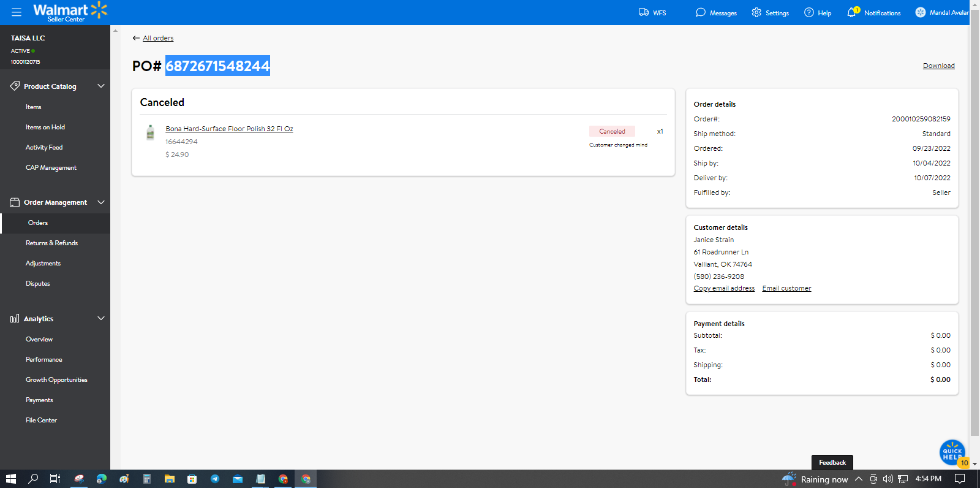980x488 pixels.
Task: Go to Activity Feed
Action: [x=44, y=147]
